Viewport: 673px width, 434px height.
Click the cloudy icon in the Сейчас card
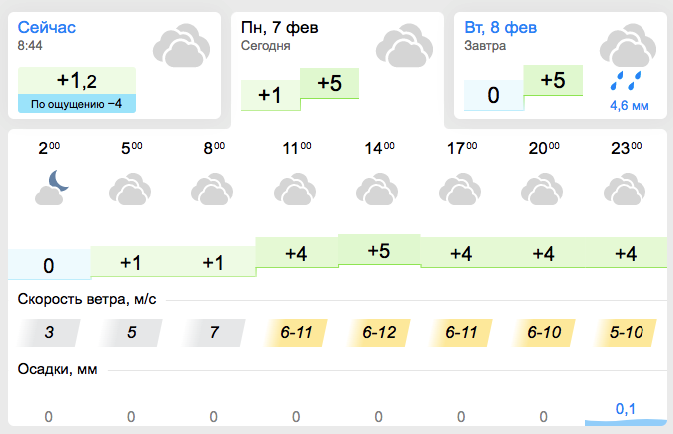coord(181,46)
